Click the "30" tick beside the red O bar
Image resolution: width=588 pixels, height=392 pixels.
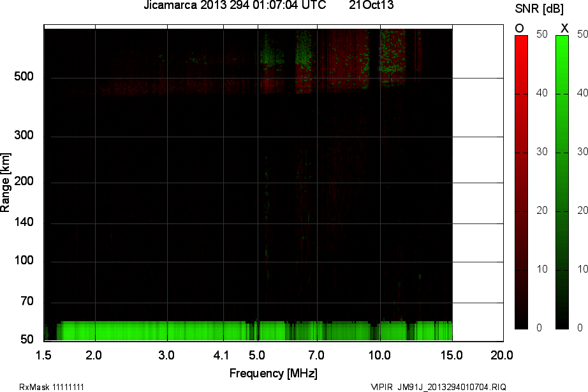pos(542,152)
